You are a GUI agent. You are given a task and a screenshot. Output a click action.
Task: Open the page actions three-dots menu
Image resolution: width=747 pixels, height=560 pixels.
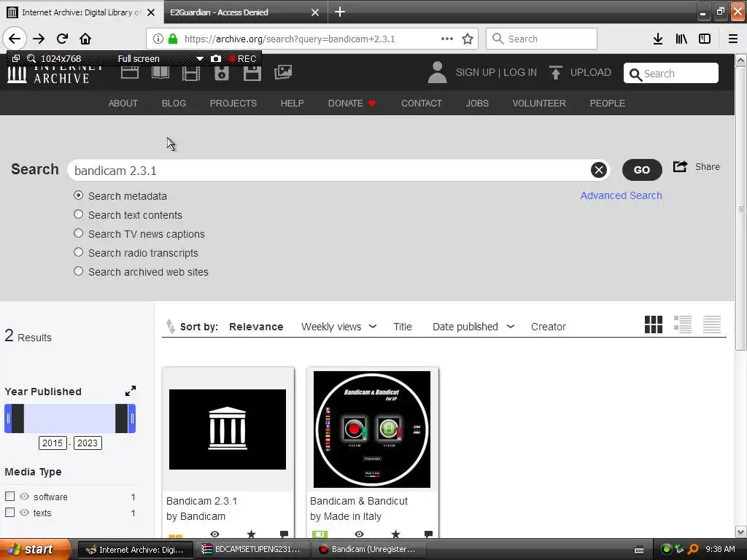[x=447, y=39]
